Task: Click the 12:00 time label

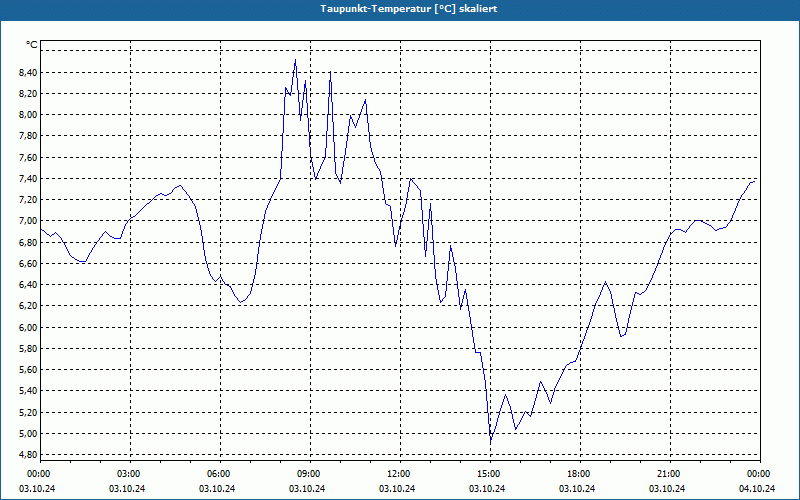Action: (400, 474)
